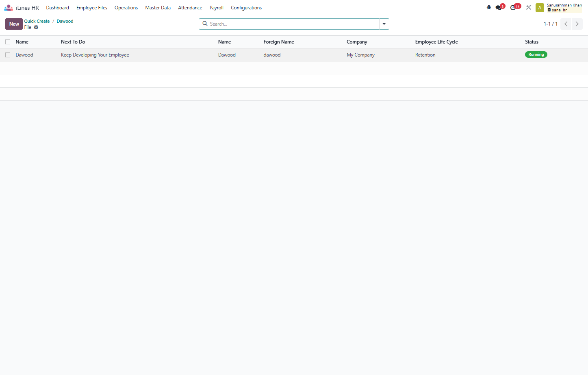Open the Employee Files menu

coord(92,8)
